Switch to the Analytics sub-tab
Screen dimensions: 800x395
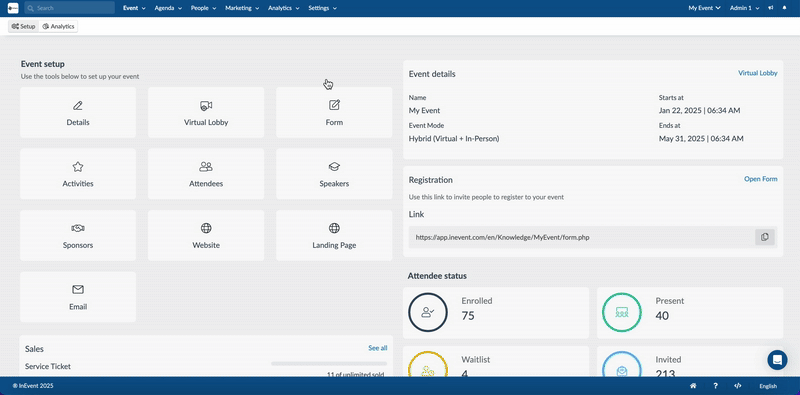pos(58,26)
